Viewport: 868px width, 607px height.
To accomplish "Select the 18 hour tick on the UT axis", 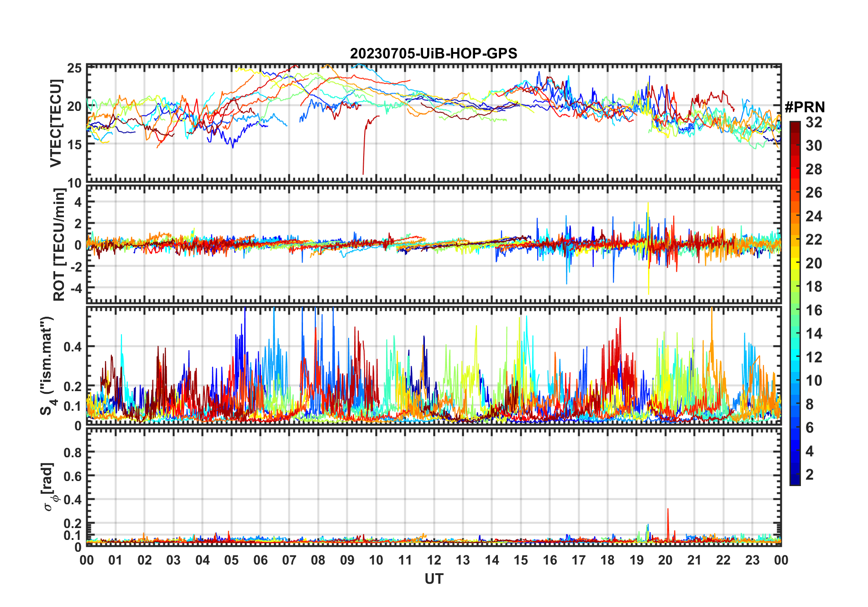I will tap(607, 560).
